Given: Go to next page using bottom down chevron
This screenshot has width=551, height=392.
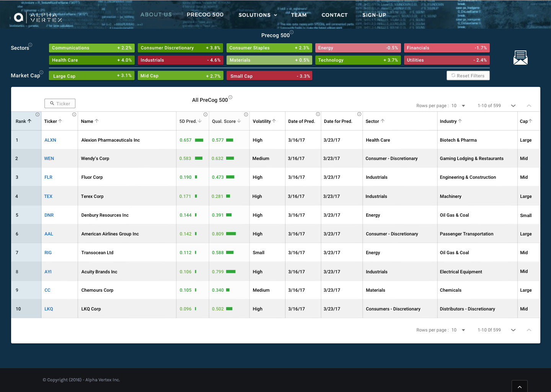Looking at the screenshot, I should coord(514,330).
